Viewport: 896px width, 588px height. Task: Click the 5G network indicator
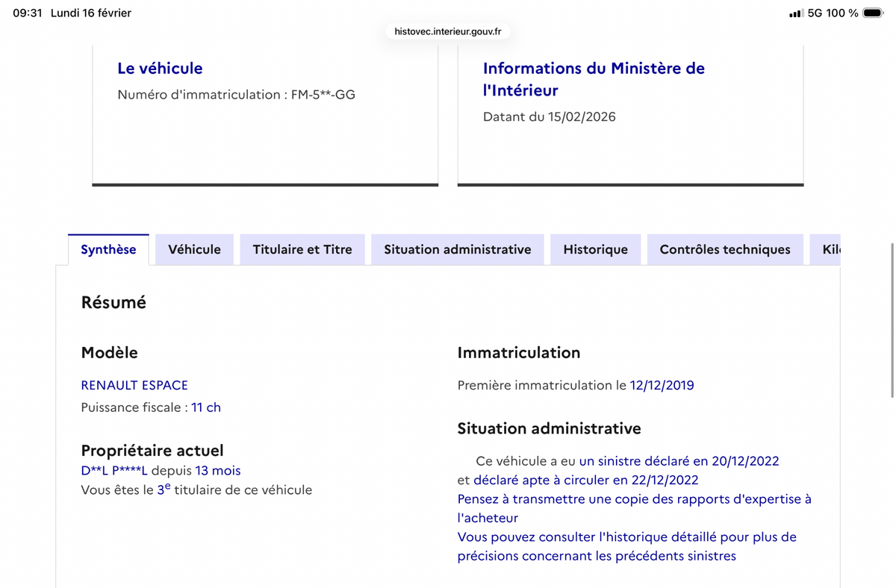pos(813,12)
